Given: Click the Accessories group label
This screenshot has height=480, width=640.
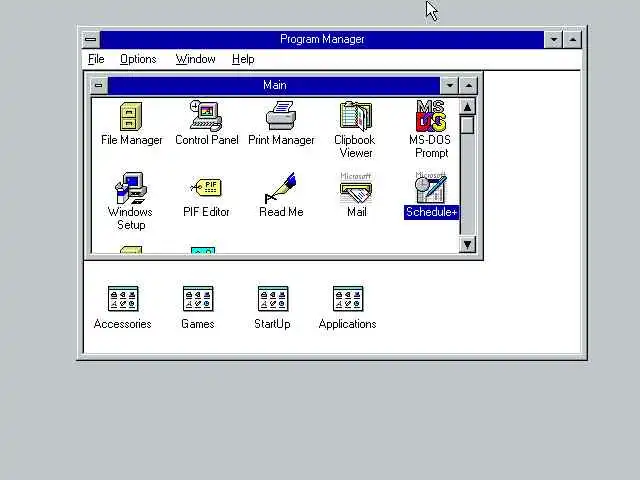Looking at the screenshot, I should (122, 324).
